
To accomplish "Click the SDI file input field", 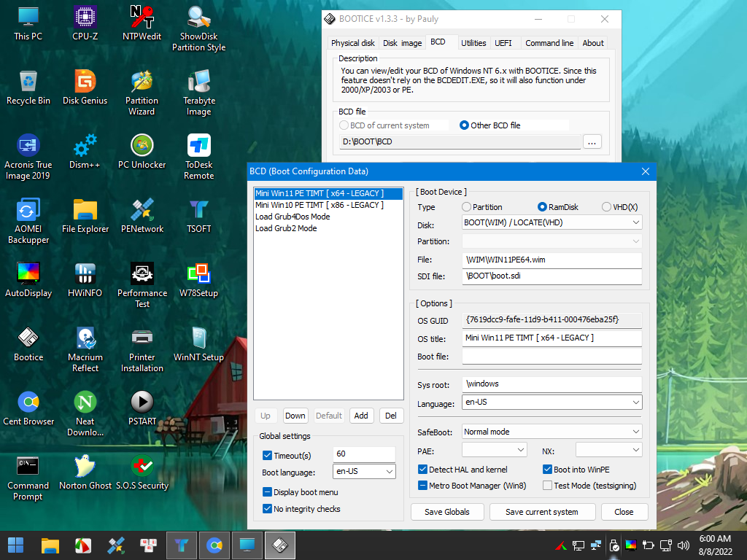I will (551, 276).
